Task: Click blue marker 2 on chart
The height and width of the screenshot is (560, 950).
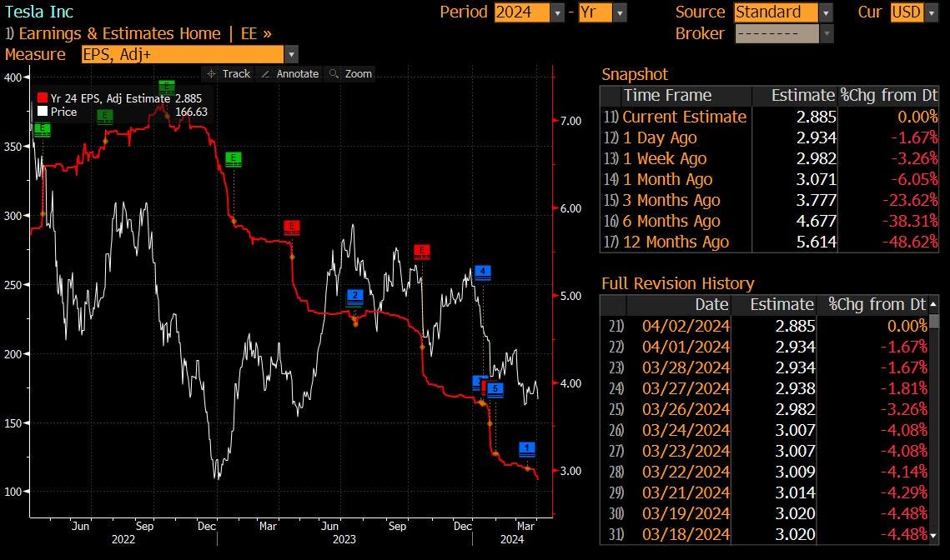Action: tap(355, 297)
